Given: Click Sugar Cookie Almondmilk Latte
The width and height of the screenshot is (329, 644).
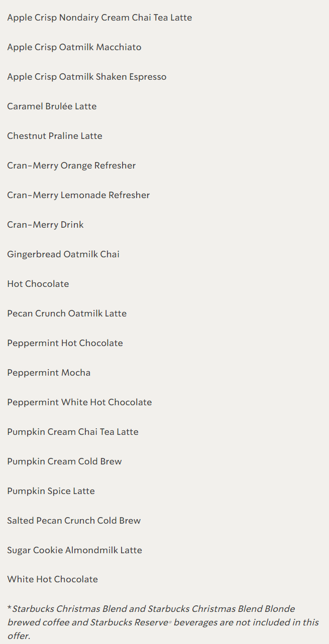Looking at the screenshot, I should tap(74, 550).
